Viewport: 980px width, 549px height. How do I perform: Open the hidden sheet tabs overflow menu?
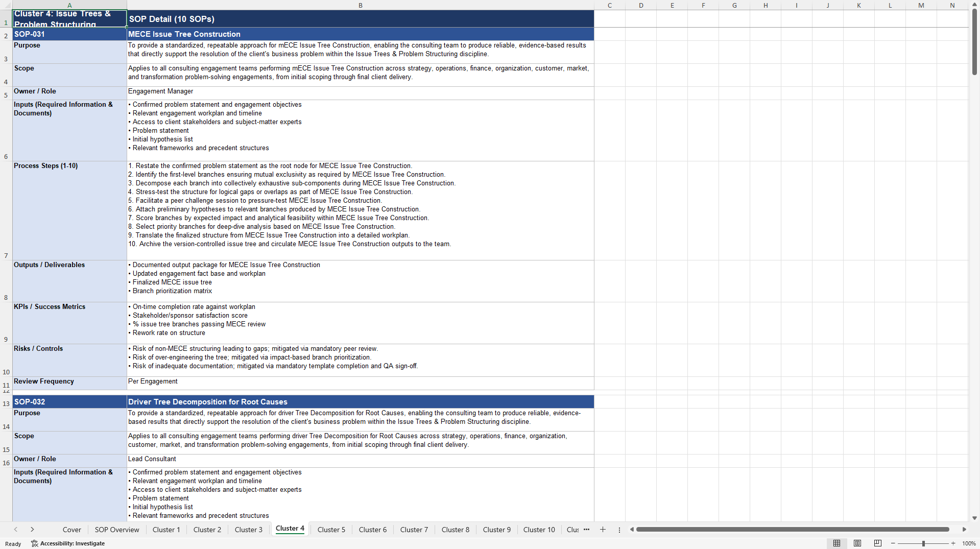(586, 530)
